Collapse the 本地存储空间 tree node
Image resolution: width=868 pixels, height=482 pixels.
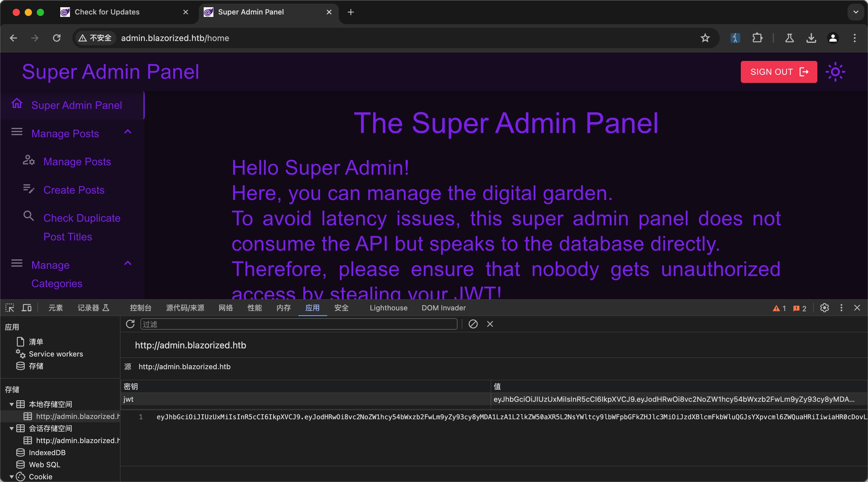tap(11, 404)
